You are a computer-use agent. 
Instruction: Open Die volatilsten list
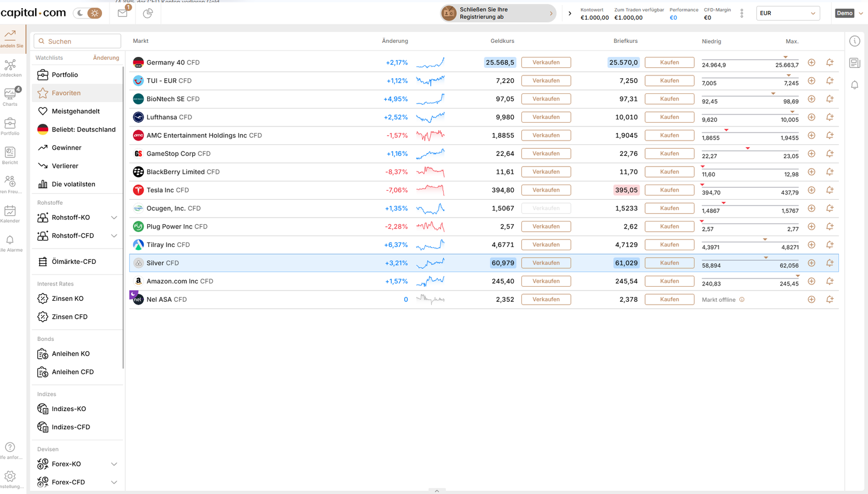click(x=77, y=184)
